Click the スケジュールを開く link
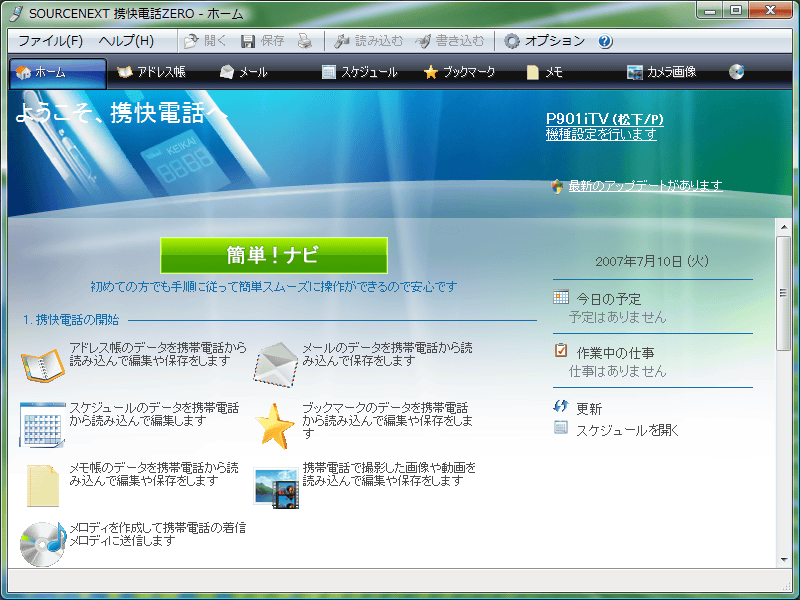800x600 pixels. (628, 431)
